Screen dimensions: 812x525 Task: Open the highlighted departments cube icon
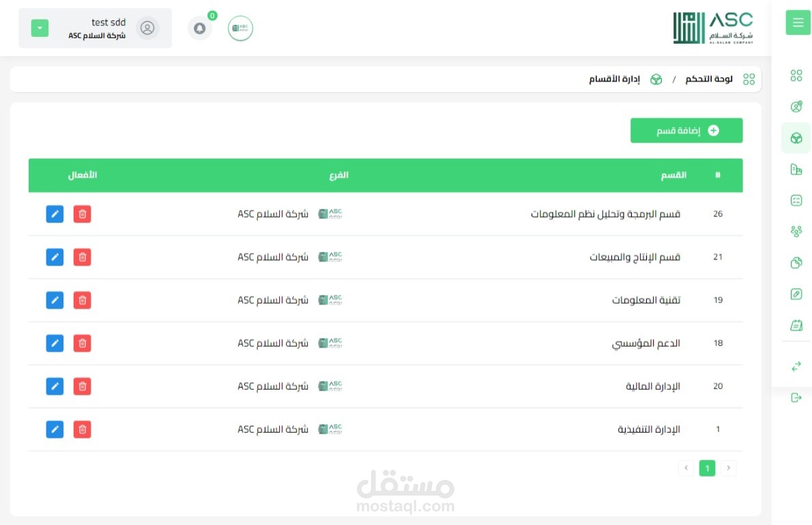coord(796,137)
